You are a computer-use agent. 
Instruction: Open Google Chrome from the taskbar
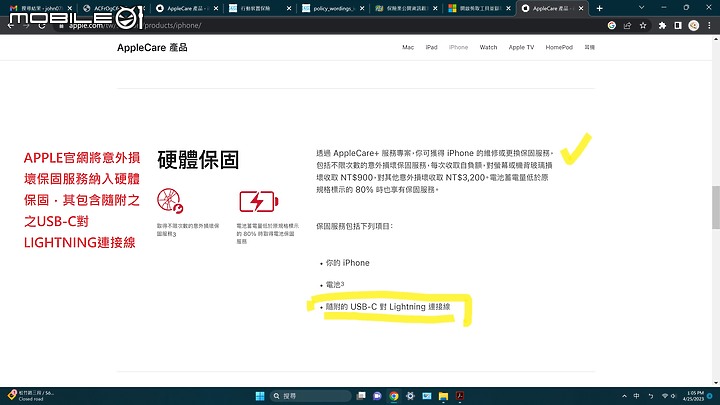tap(394, 396)
